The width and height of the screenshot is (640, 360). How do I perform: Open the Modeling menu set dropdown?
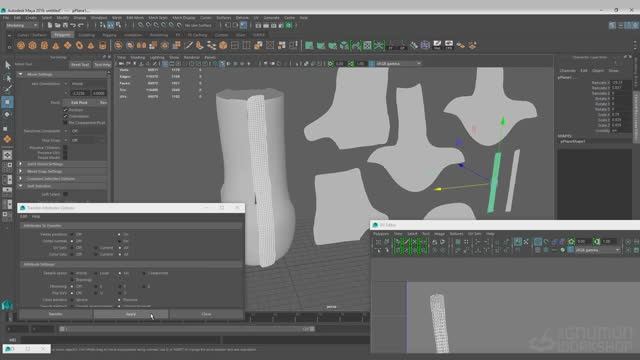tap(22, 25)
